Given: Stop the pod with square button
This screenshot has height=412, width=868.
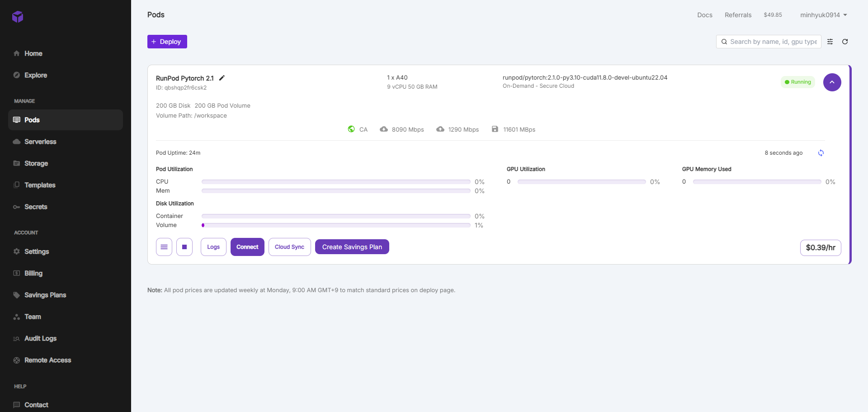Looking at the screenshot, I should pos(184,247).
